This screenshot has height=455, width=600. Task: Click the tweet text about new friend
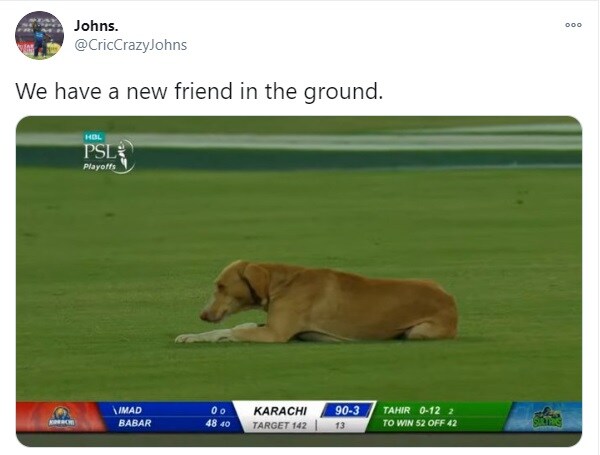199,91
